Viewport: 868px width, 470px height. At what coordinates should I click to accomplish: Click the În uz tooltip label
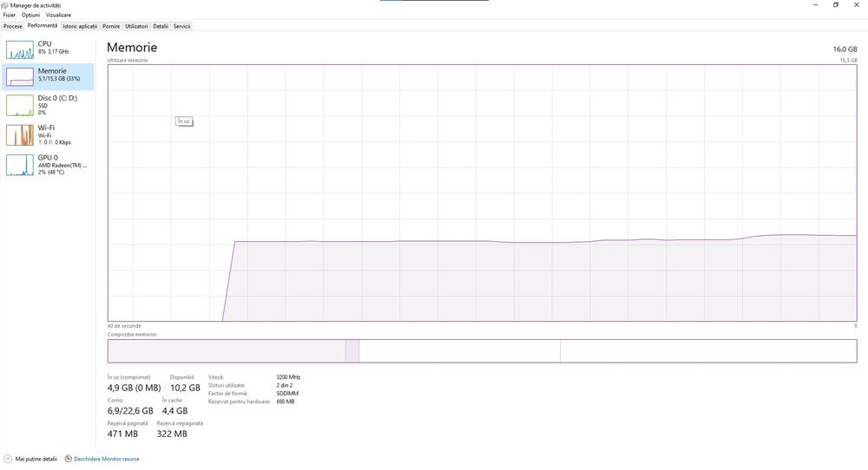point(184,121)
